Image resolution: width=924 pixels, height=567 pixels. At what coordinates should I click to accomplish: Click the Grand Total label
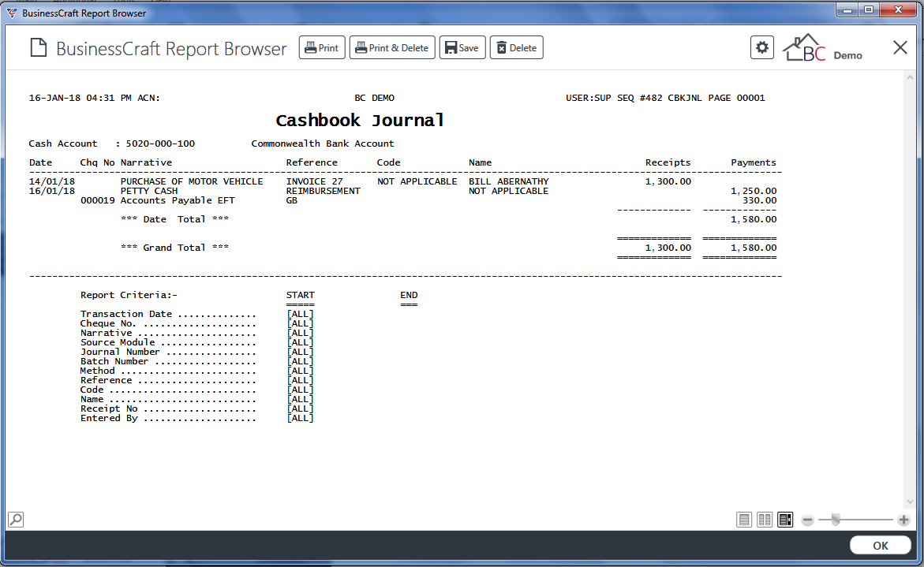pyautogui.click(x=174, y=248)
